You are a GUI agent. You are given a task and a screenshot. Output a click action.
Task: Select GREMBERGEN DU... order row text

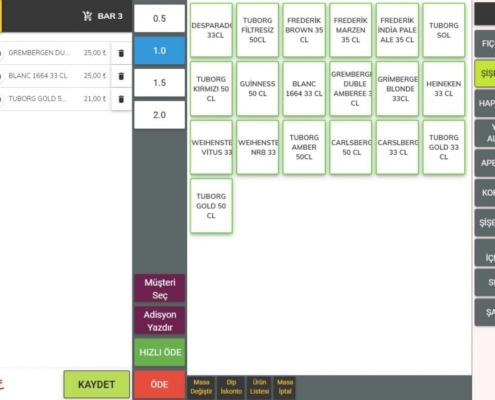[x=39, y=53]
